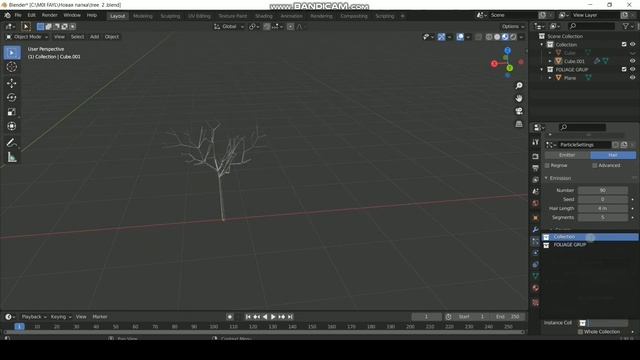Screen dimensions: 640x360
Task: Expand the Cube.001 outliner item
Action: 550,61
